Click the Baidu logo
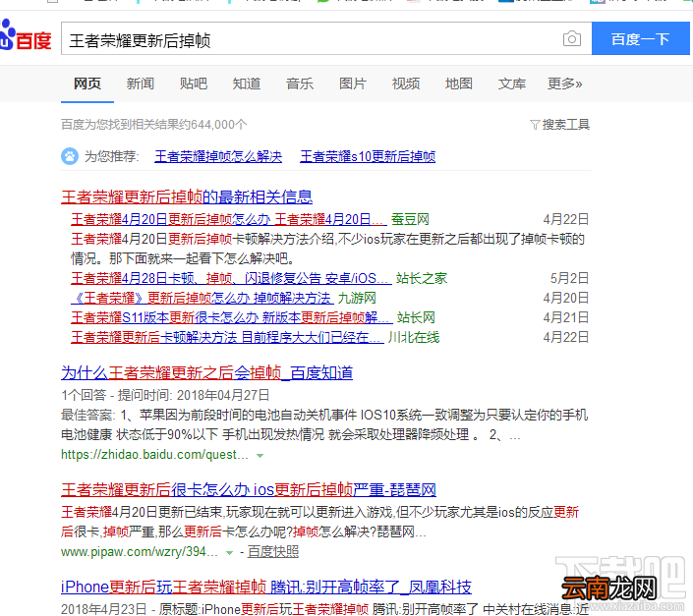The height and width of the screenshot is (616, 693). (26, 35)
